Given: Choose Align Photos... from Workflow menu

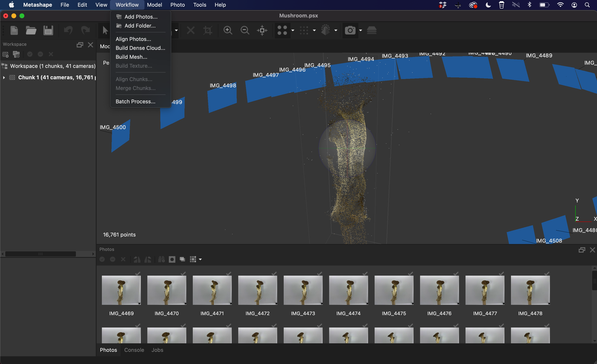Looking at the screenshot, I should point(141,39).
